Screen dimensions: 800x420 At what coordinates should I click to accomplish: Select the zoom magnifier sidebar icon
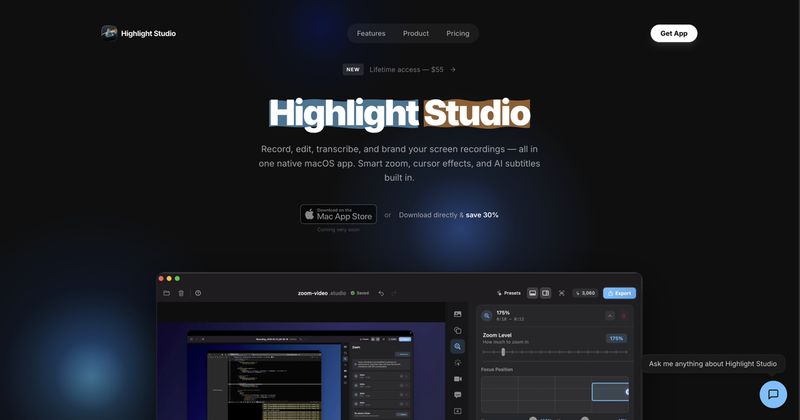click(458, 347)
